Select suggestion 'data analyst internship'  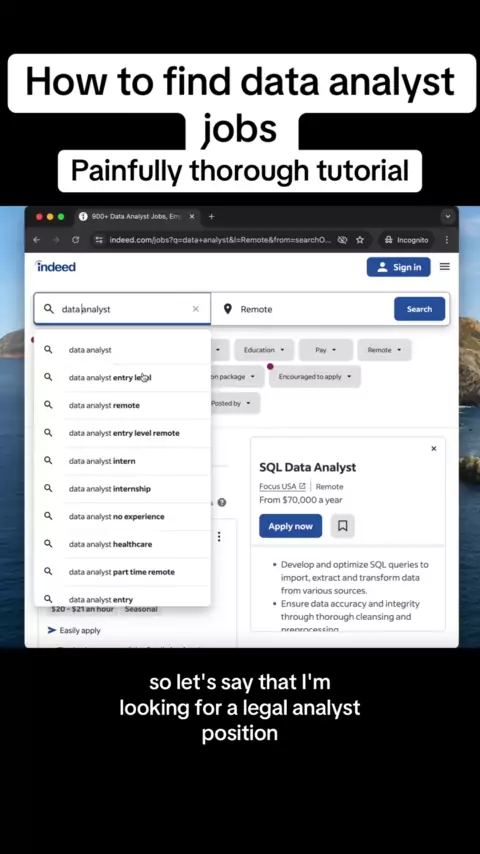tap(123, 489)
